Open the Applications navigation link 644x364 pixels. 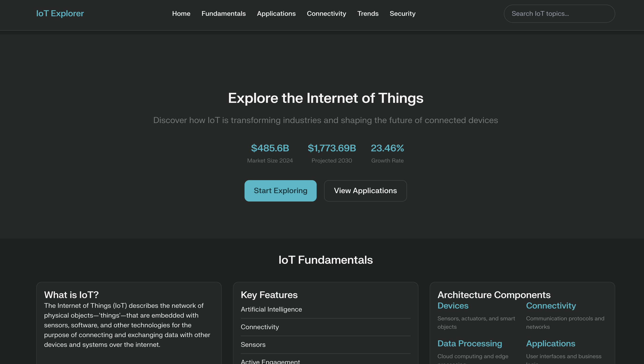pos(276,13)
